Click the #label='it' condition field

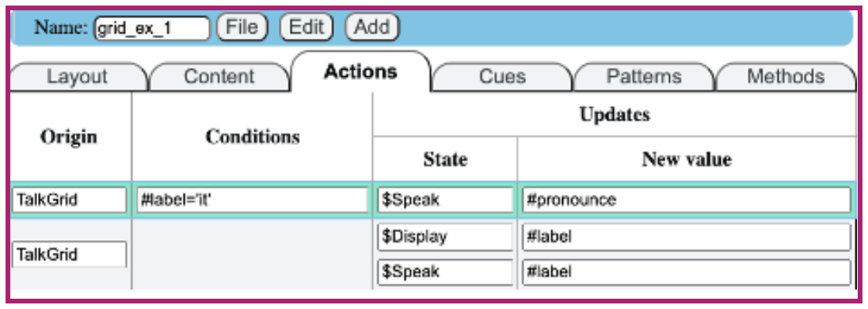[253, 200]
